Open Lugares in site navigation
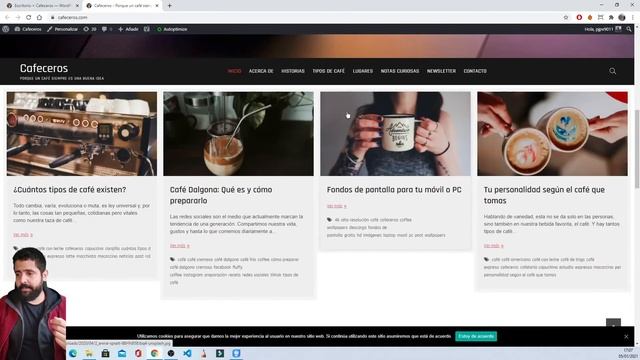This screenshot has width=640, height=360. [362, 71]
